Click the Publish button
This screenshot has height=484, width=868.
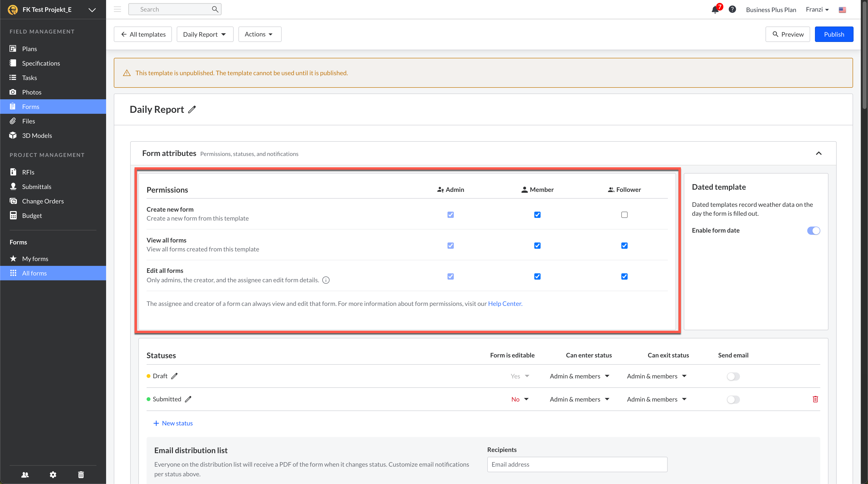834,34
